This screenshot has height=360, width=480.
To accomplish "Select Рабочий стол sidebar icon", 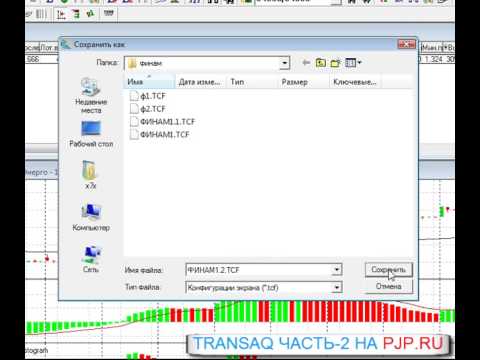I will pos(91,134).
